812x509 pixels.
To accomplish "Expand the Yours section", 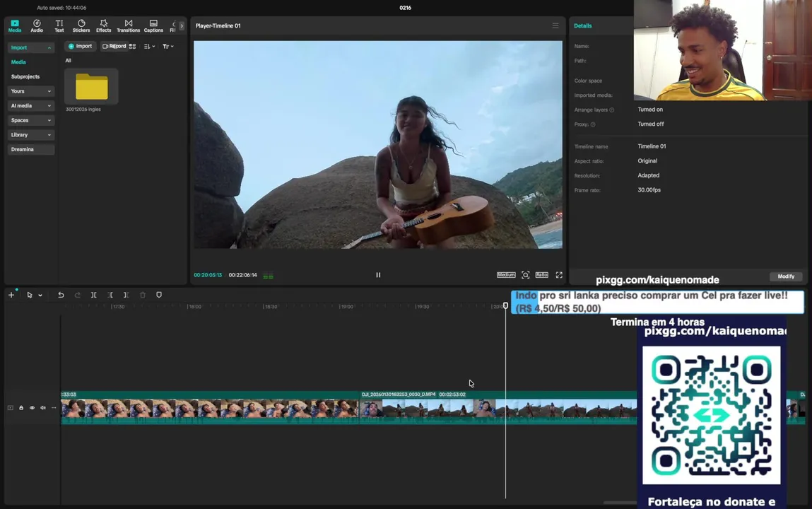I will 31,91.
